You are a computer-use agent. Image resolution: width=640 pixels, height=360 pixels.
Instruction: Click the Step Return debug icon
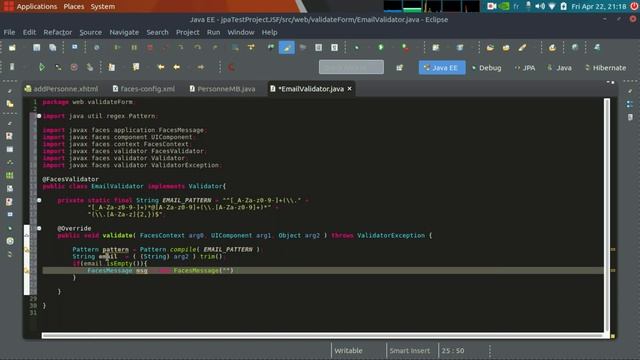[215, 48]
